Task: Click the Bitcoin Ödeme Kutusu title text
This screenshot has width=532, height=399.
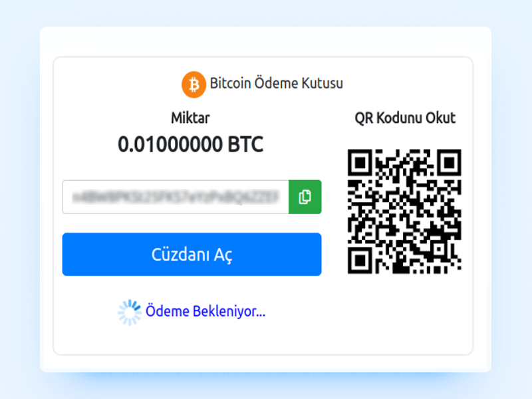Action: 277,84
